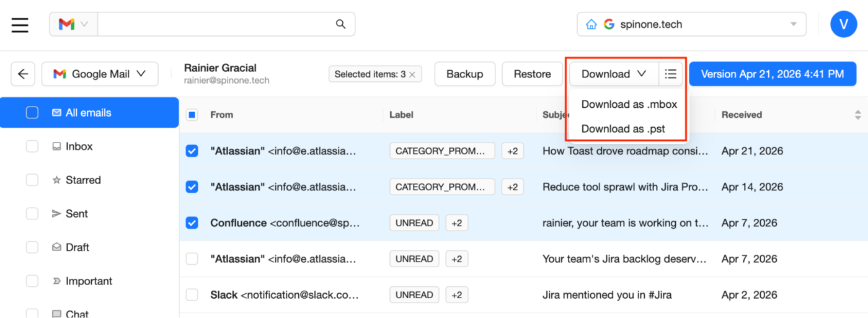Tick the Sent folder checkbox
The width and height of the screenshot is (868, 318).
(32, 214)
